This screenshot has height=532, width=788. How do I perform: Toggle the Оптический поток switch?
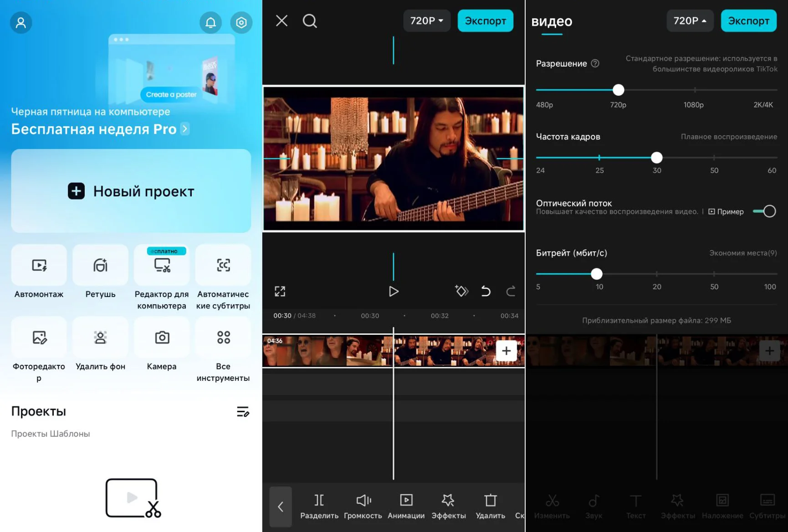click(764, 211)
